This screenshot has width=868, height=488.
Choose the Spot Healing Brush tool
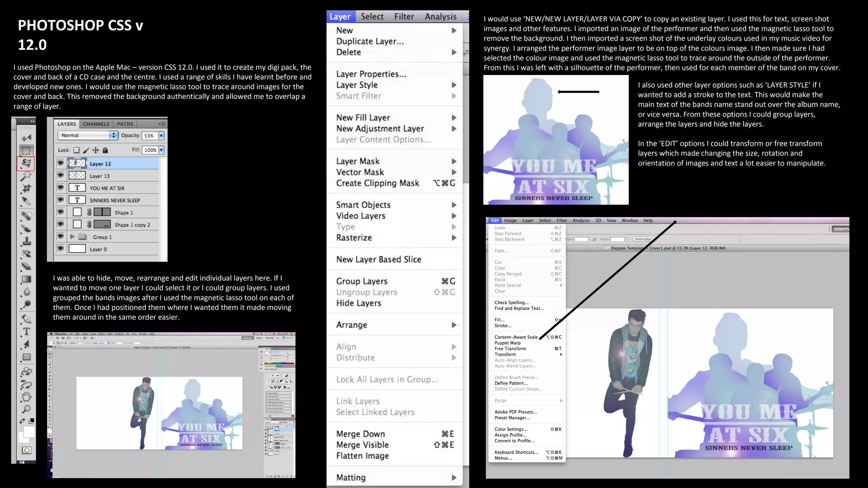26,216
